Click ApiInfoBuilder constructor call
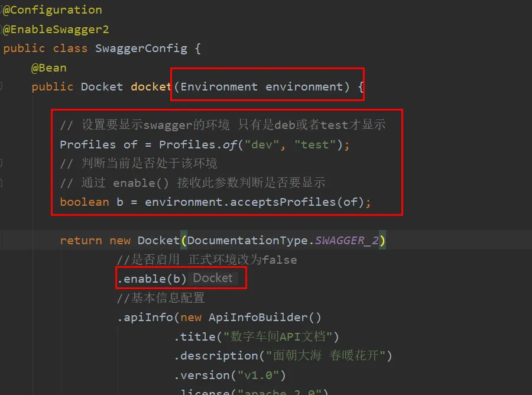The height and width of the screenshot is (395, 532). pos(265,318)
